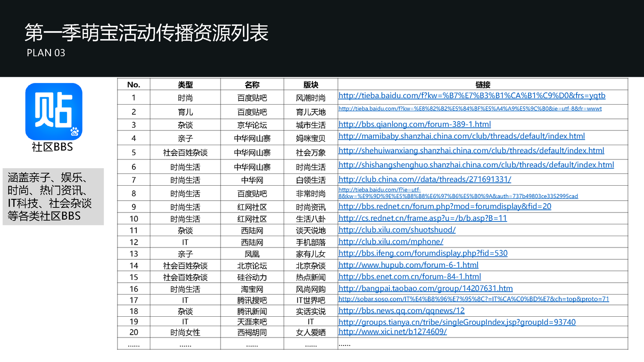The image size is (644, 362).
Task: Select the 热点新闻 section cell
Action: pos(311,277)
